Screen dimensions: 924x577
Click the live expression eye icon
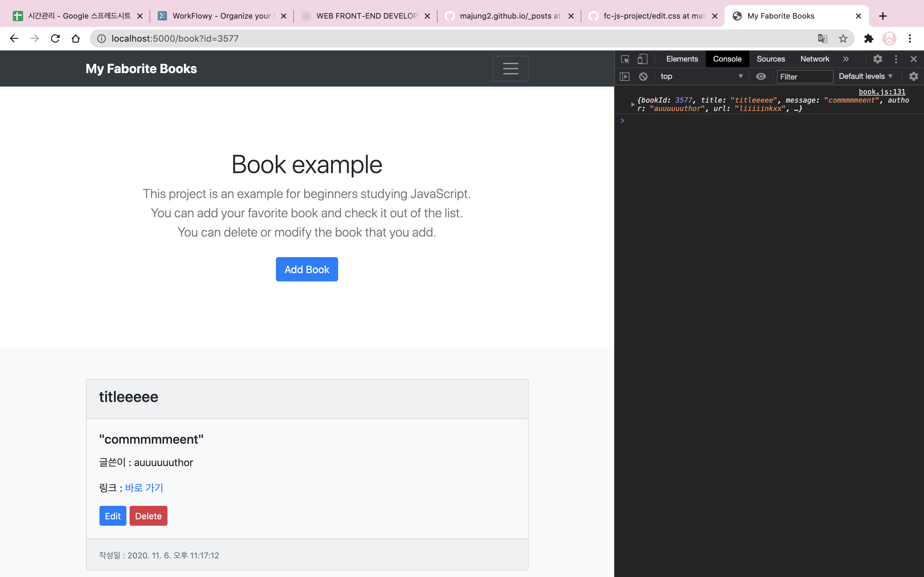(x=761, y=76)
